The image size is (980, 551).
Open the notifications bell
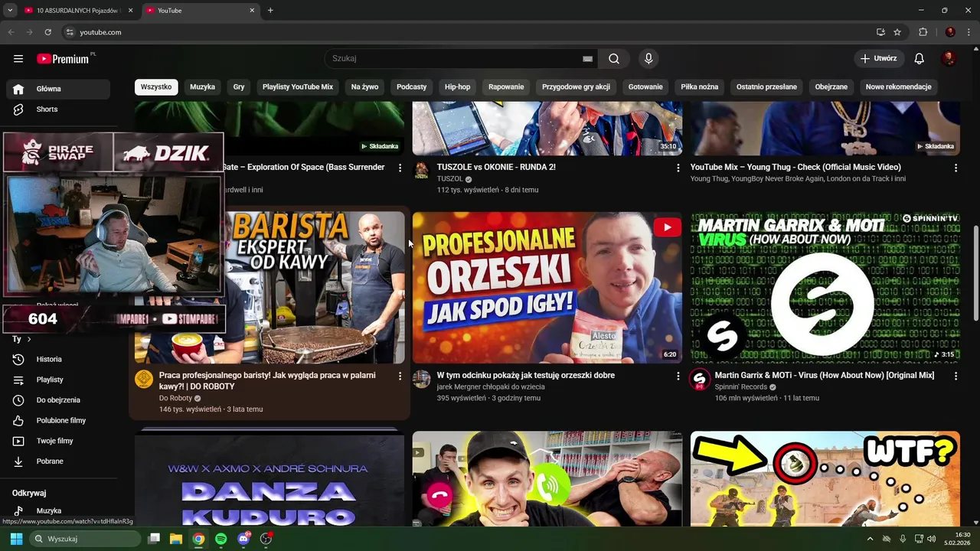click(920, 59)
